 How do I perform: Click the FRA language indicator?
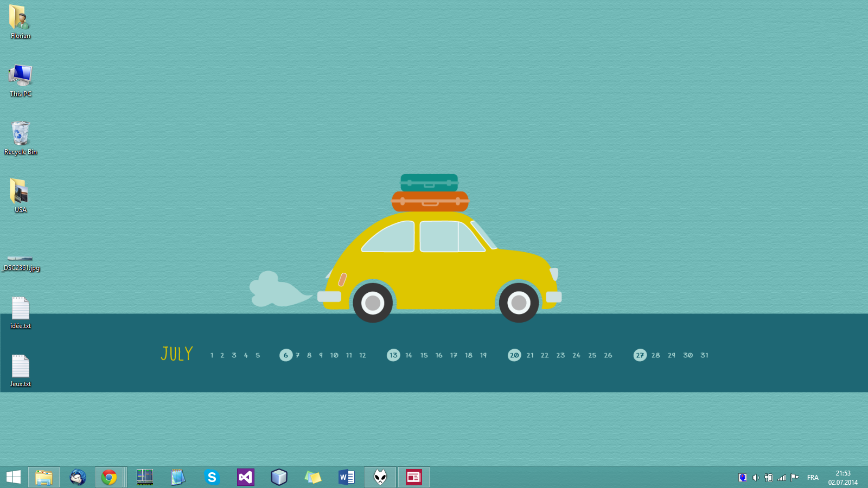(x=813, y=478)
